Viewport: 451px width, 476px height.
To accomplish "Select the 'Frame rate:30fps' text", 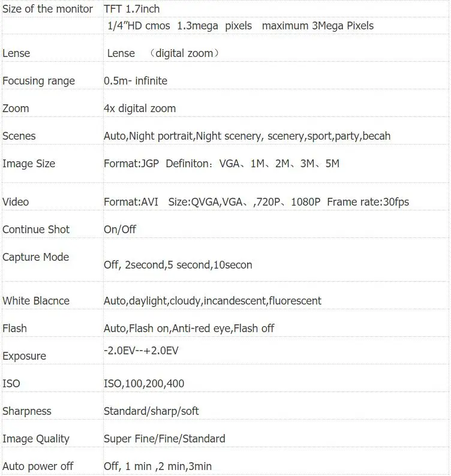I will tap(368, 202).
